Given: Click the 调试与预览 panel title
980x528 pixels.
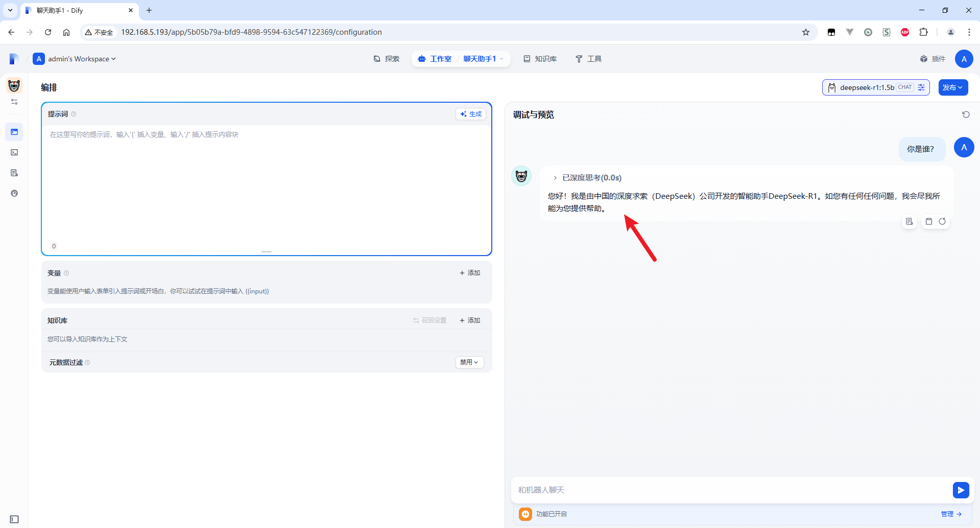Looking at the screenshot, I should click(534, 114).
